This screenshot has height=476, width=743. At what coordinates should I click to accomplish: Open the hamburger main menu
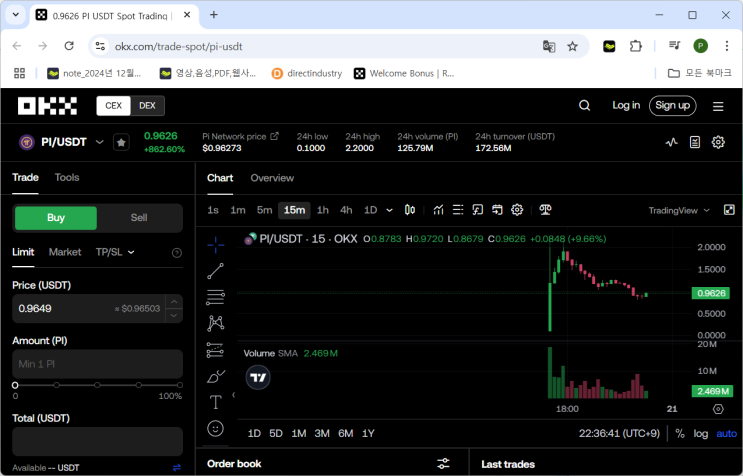click(x=718, y=106)
